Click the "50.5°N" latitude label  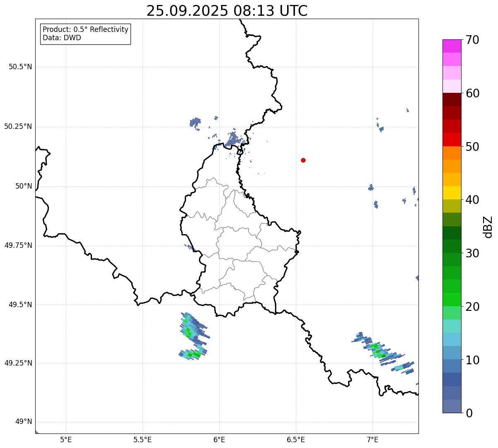click(x=20, y=67)
